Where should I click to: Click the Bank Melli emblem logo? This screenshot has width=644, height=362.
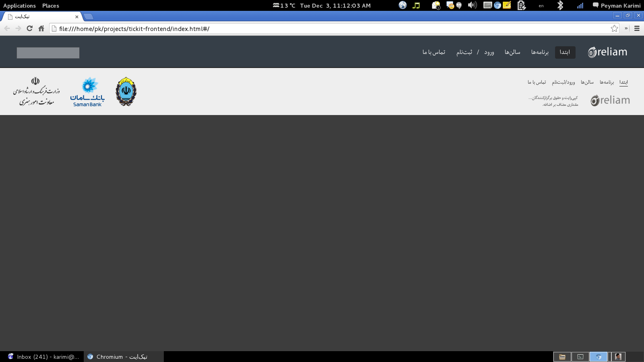[x=126, y=92]
